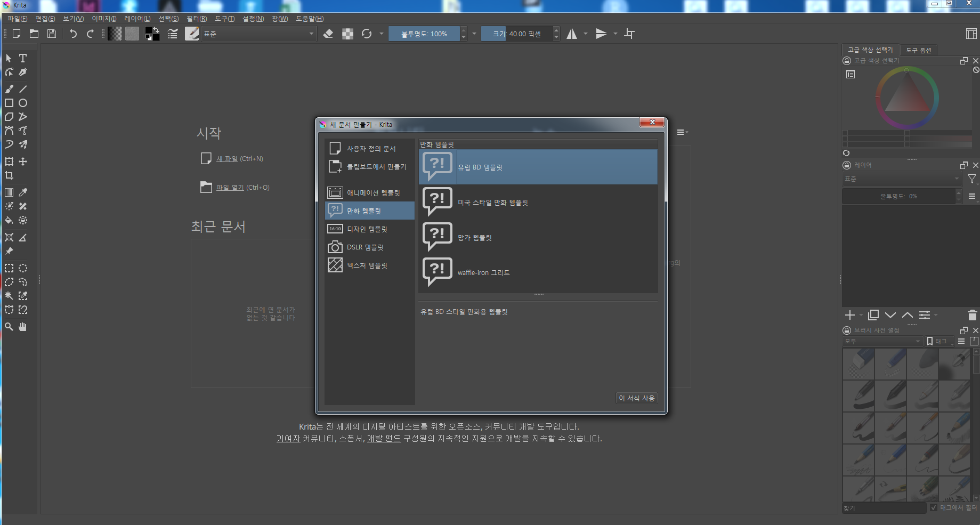This screenshot has height=525, width=980.
Task: Click the brush opacity 100% slider
Action: pyautogui.click(x=424, y=34)
